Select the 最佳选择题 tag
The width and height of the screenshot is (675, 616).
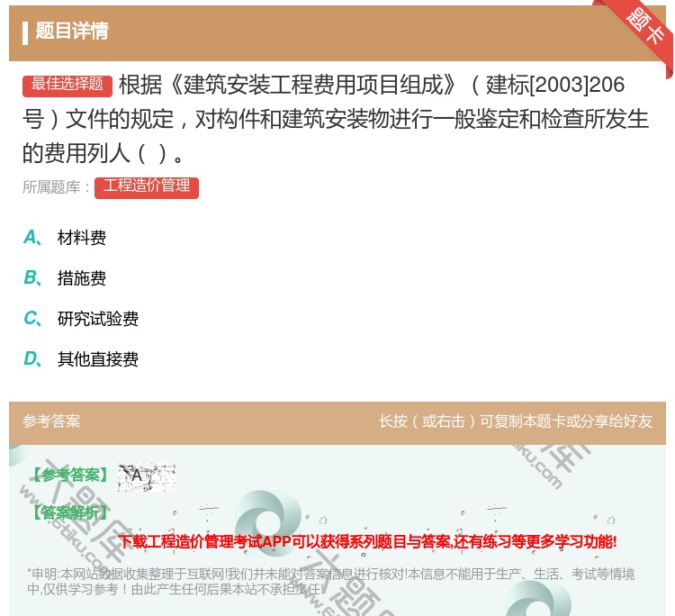pyautogui.click(x=67, y=85)
